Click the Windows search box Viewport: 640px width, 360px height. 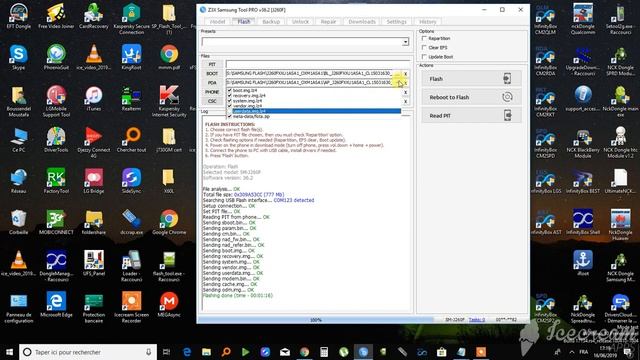(x=88, y=352)
